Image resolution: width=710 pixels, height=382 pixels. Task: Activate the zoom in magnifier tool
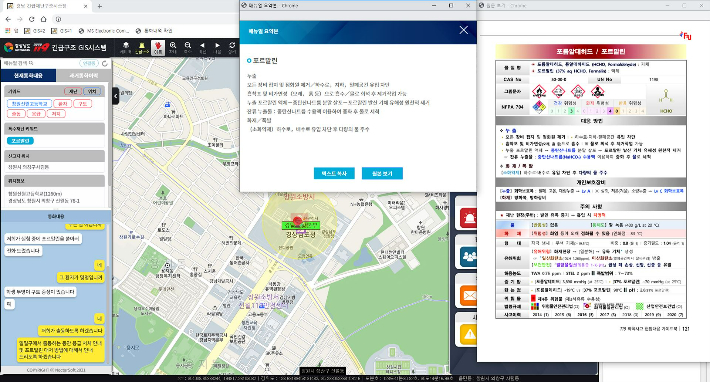pyautogui.click(x=173, y=47)
